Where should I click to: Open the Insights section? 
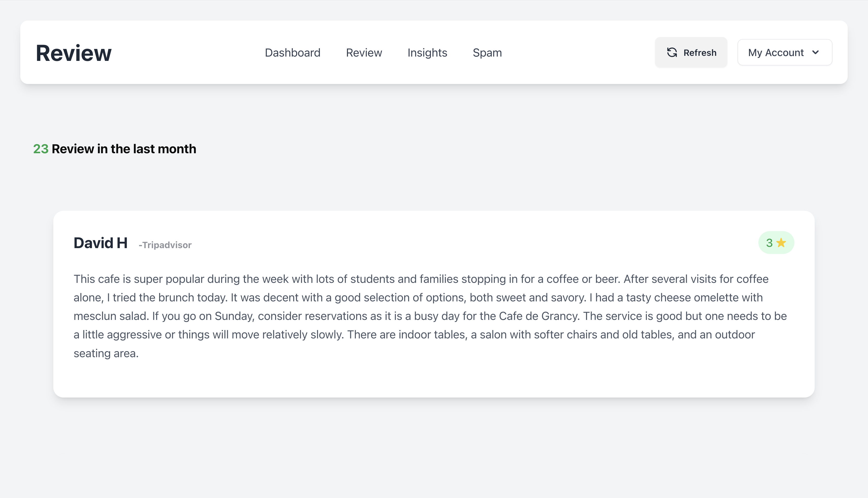[427, 53]
